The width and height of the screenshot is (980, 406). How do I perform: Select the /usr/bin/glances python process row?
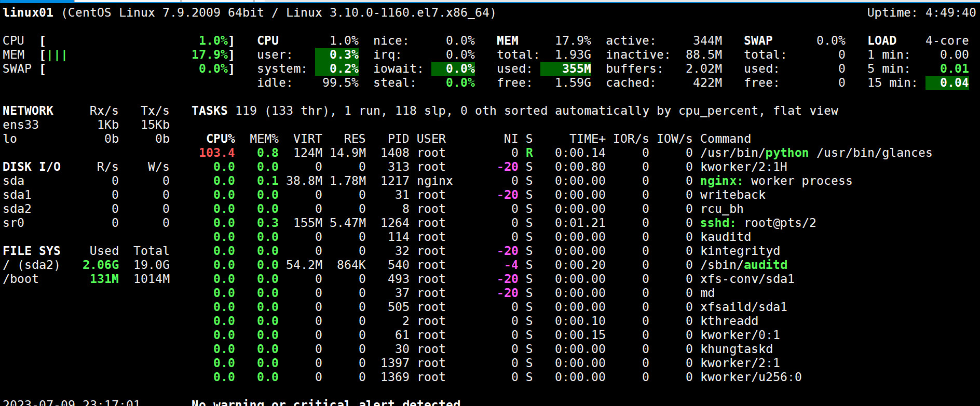tap(815, 153)
